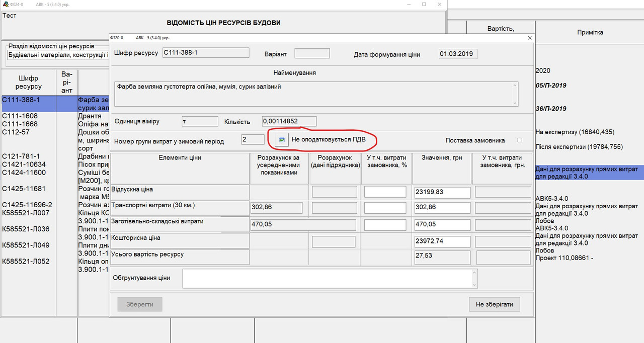
Task: Click 'Відпускна ціна' row label
Action: pos(132,190)
